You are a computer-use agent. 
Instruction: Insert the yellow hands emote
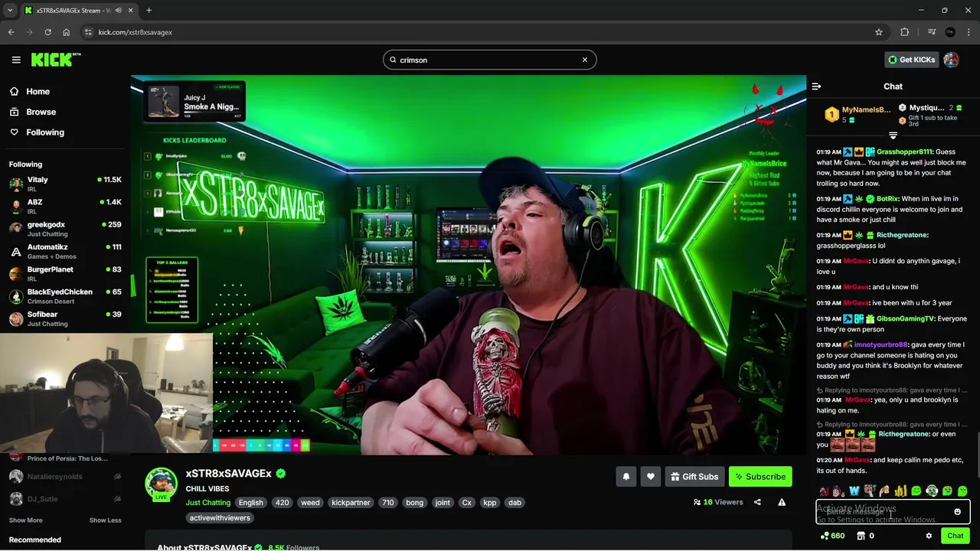(x=900, y=491)
